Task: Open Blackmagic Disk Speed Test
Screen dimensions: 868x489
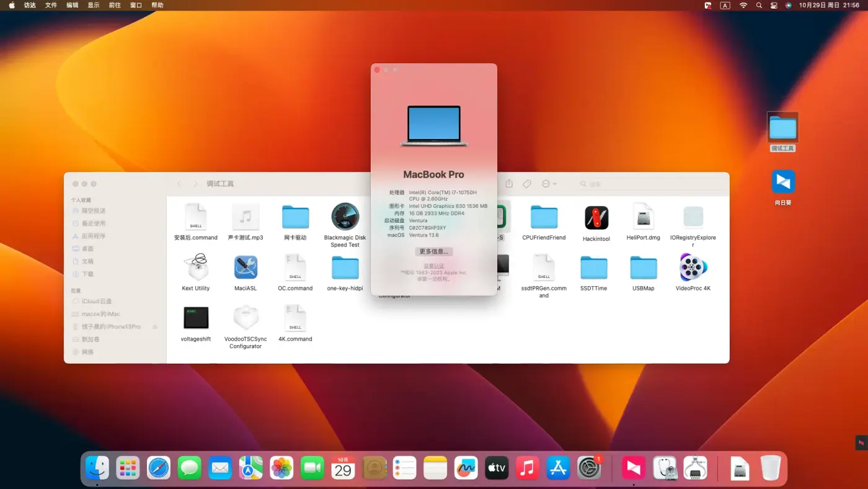Action: 345,217
